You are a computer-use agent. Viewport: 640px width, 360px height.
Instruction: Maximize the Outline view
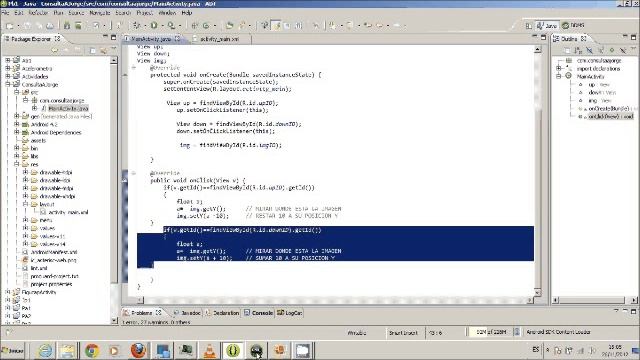(x=633, y=37)
